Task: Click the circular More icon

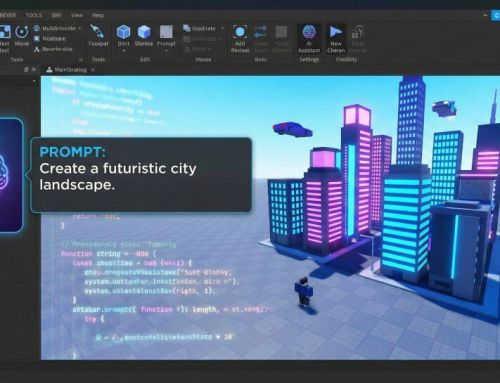Action: point(22,32)
